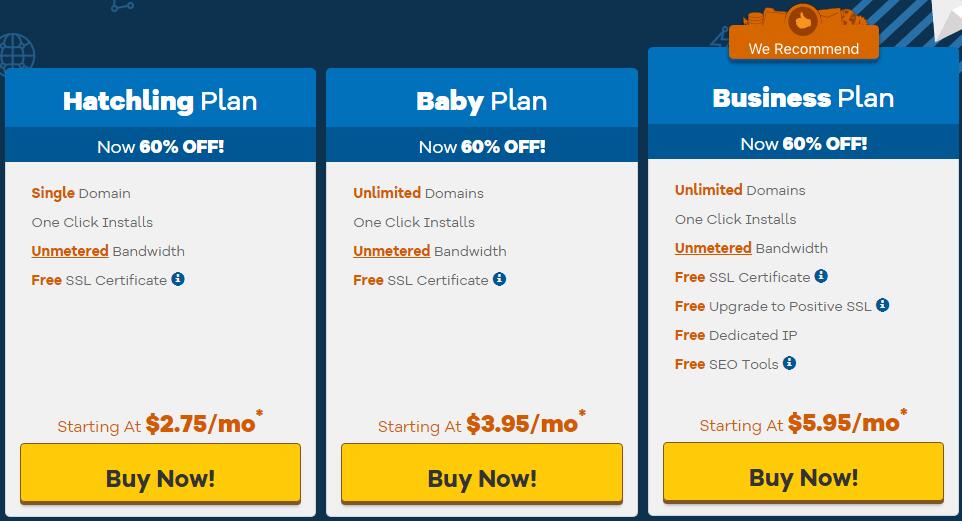Select the Hatchling Plan header
This screenshot has width=962, height=521.
(x=160, y=100)
